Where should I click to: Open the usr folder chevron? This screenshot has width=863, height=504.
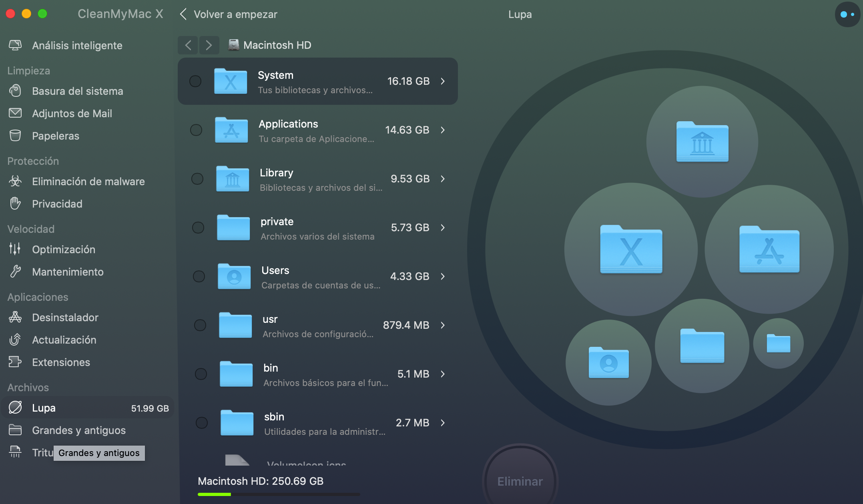click(x=443, y=325)
